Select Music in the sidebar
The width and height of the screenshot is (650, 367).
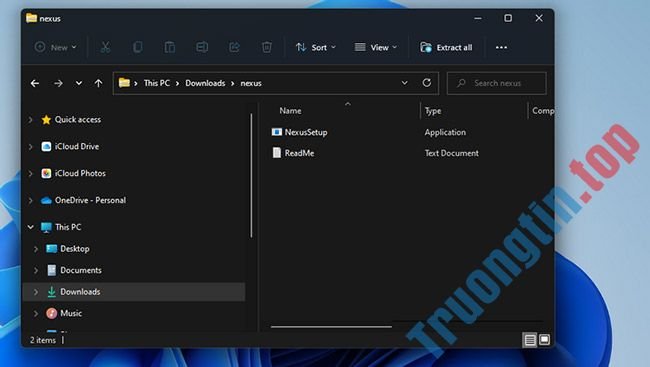pos(71,314)
